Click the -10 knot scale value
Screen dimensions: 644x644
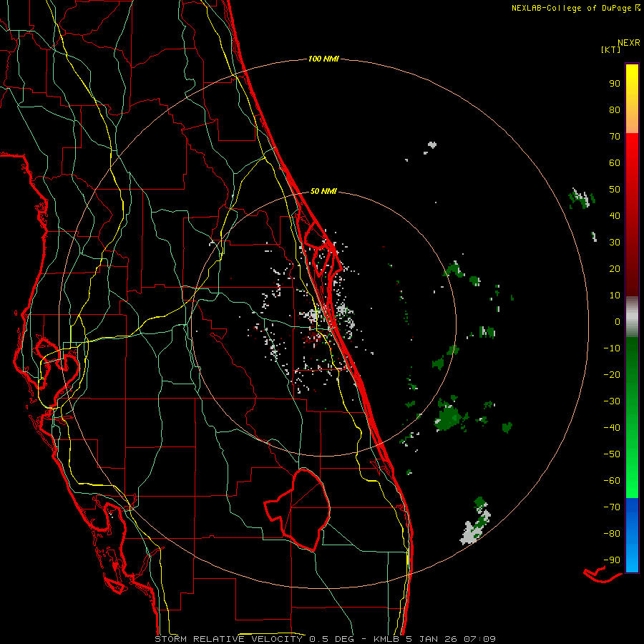[x=612, y=348]
